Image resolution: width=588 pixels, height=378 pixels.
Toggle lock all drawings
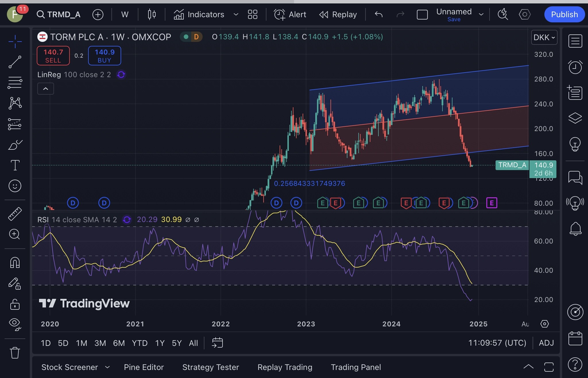pos(15,304)
